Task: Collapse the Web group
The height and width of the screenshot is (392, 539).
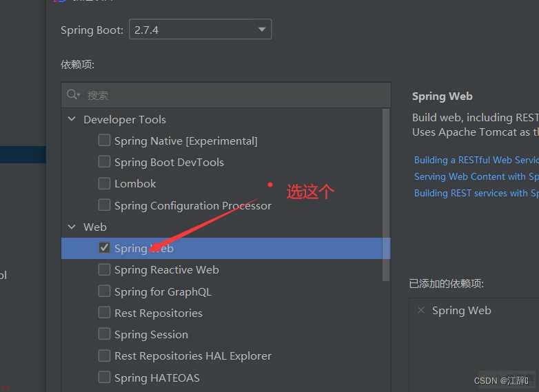Action: [x=72, y=227]
